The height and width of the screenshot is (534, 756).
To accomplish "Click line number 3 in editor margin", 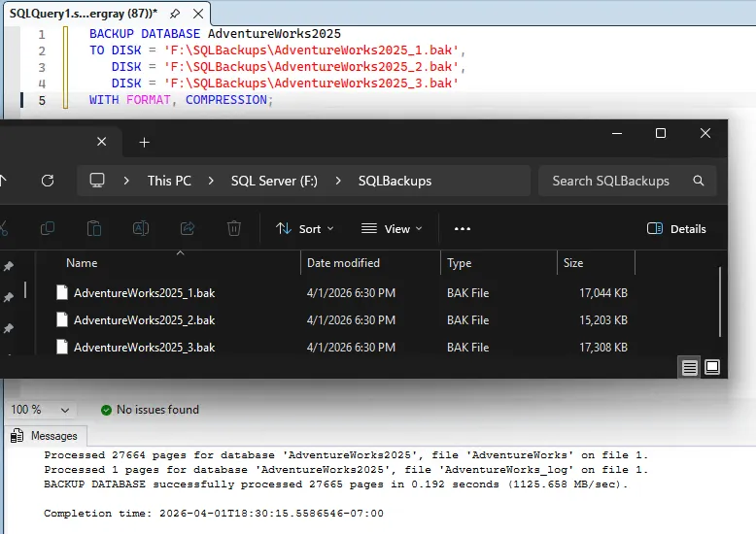I will tap(42, 67).
